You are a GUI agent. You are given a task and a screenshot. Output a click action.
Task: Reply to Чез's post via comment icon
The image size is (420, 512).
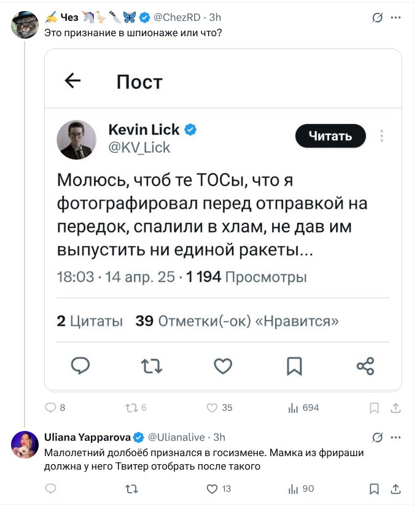tap(51, 408)
